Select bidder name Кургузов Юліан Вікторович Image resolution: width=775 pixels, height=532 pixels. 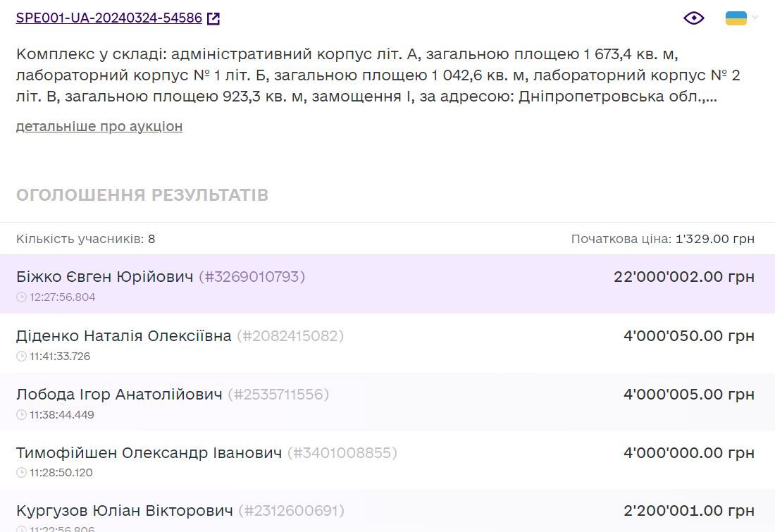[125, 511]
